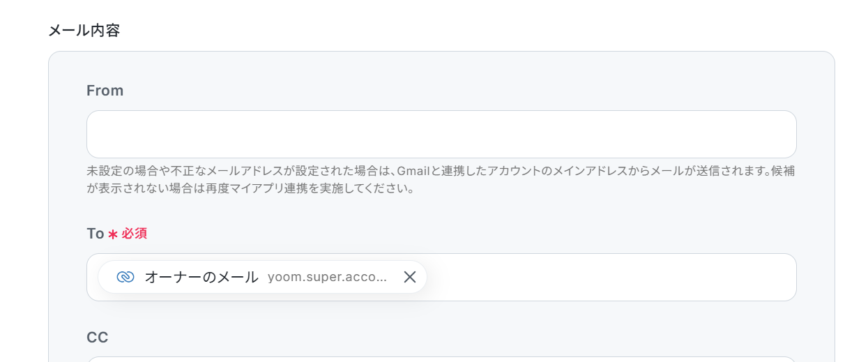Image resolution: width=868 pixels, height=362 pixels.
Task: Click the red asterisk beside To
Action: [x=113, y=234]
